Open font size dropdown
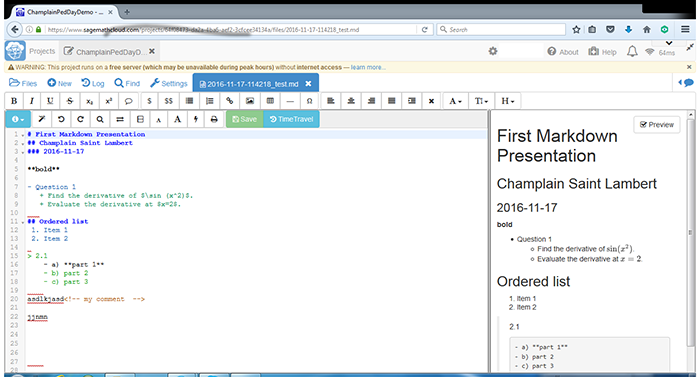700x377 pixels. 481,101
